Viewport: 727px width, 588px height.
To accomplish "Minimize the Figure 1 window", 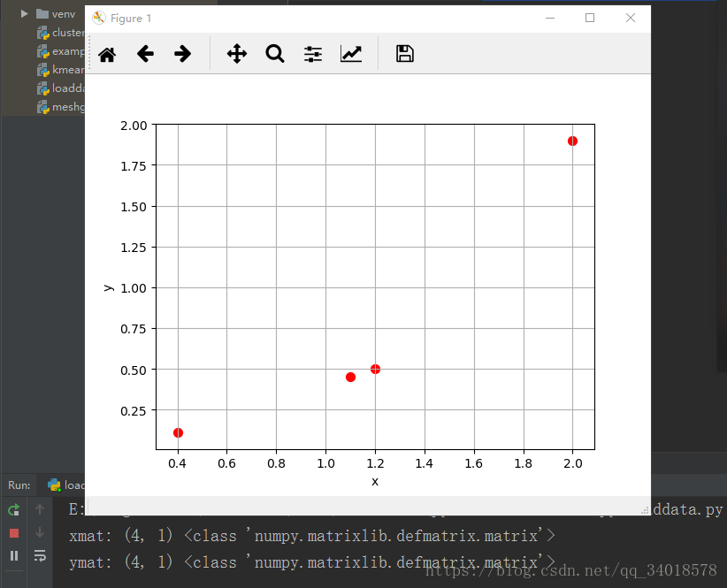I will coord(550,18).
